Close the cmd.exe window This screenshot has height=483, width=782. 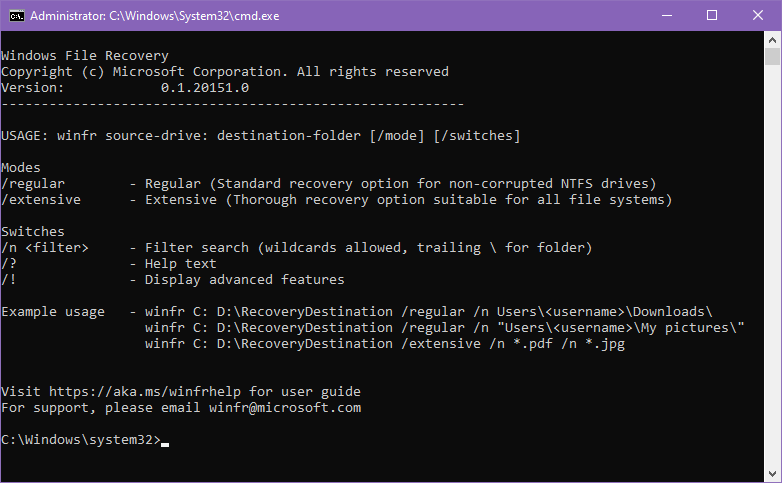click(758, 15)
